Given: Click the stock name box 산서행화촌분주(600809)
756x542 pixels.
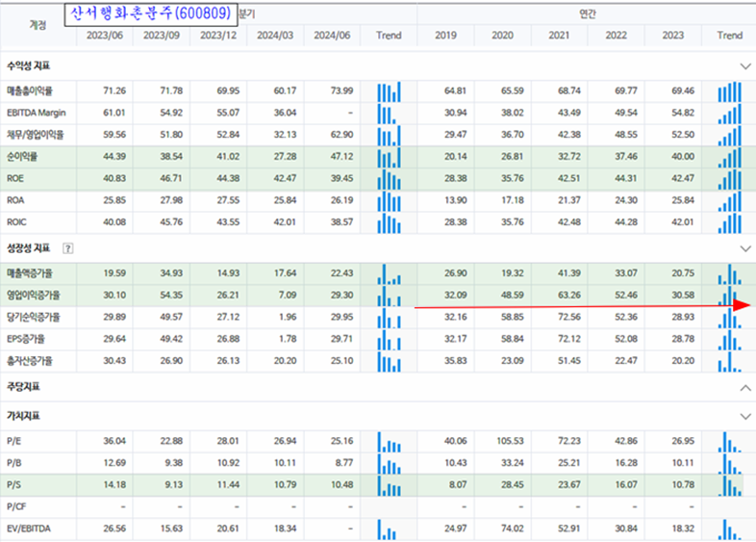Looking at the screenshot, I should [153, 13].
